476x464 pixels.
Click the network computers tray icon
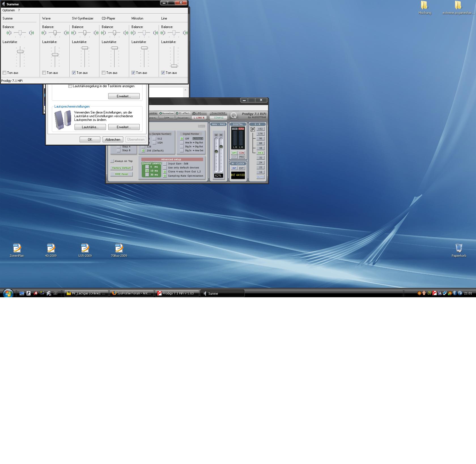[445, 293]
